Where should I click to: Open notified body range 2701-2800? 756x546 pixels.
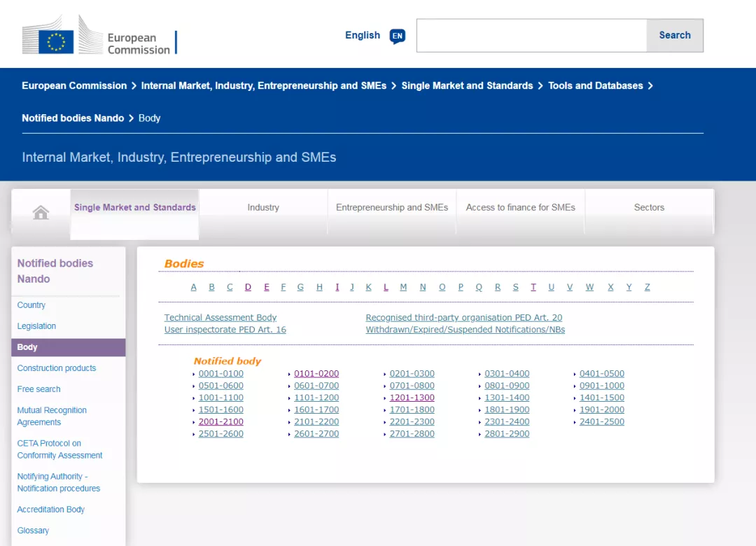pos(412,433)
